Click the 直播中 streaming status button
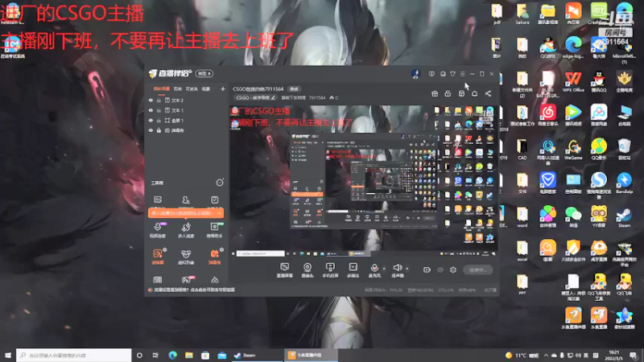 tap(477, 270)
